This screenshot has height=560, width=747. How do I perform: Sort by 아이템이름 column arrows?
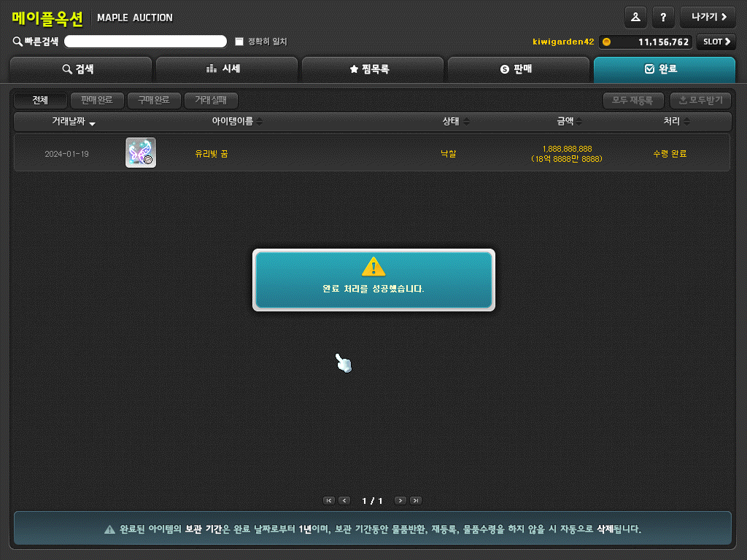259,122
